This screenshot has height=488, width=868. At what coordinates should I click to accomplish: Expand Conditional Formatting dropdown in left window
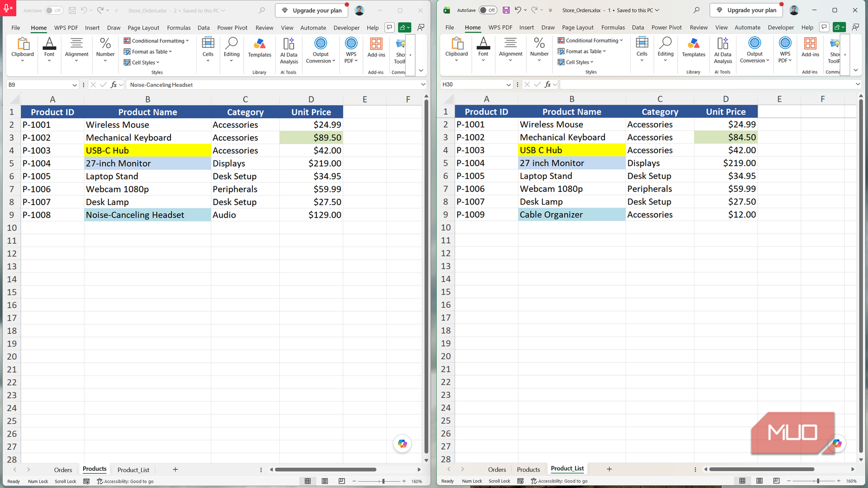(x=156, y=40)
